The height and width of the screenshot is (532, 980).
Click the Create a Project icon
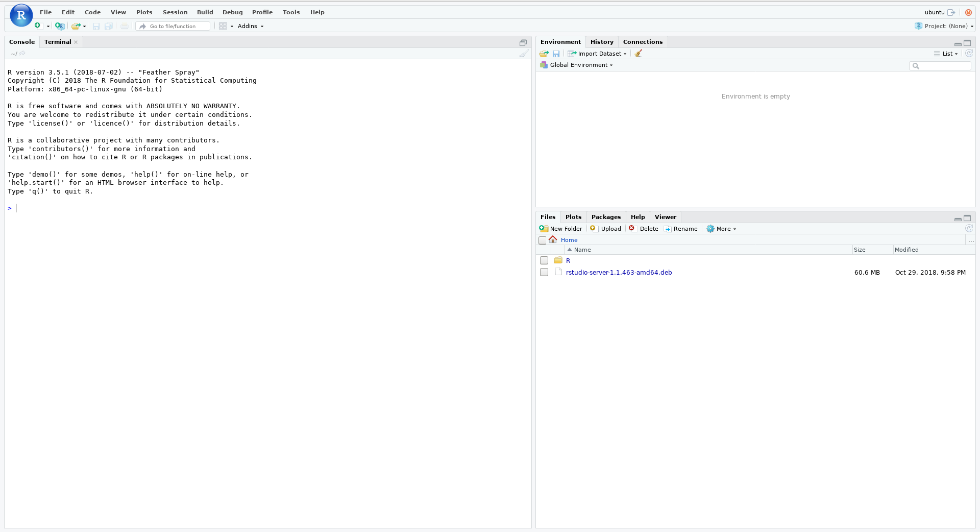[60, 26]
